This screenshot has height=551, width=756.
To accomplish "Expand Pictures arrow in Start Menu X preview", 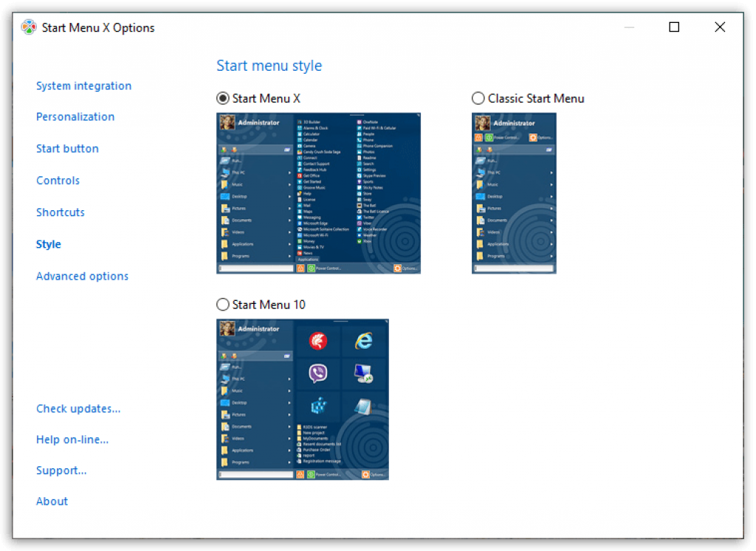I will pyautogui.click(x=289, y=209).
